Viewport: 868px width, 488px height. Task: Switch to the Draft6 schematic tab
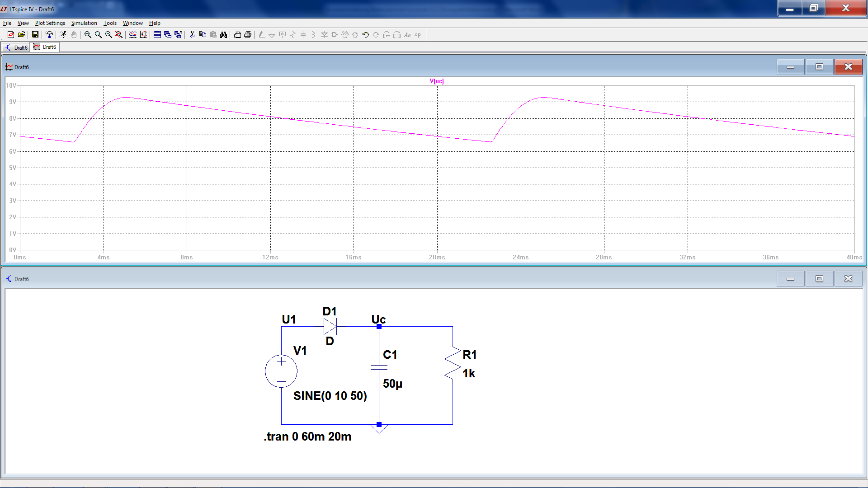[16, 47]
